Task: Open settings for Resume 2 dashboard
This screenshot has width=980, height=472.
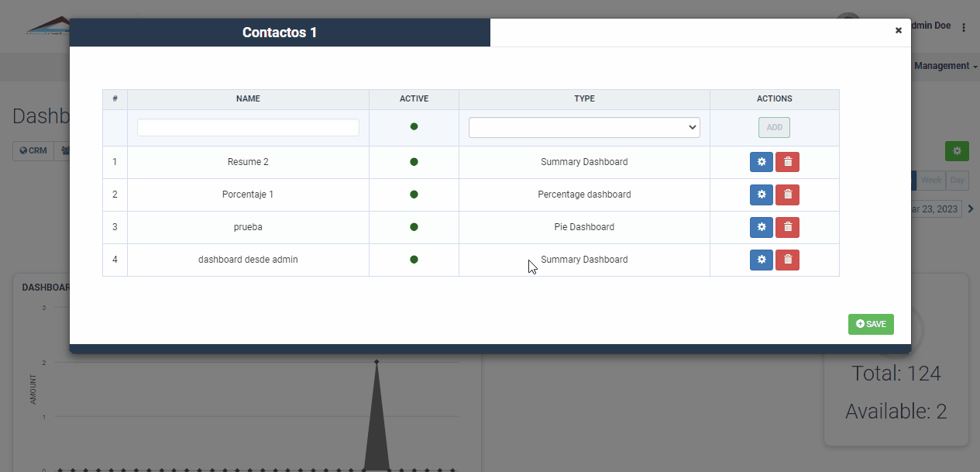Action: pyautogui.click(x=761, y=162)
